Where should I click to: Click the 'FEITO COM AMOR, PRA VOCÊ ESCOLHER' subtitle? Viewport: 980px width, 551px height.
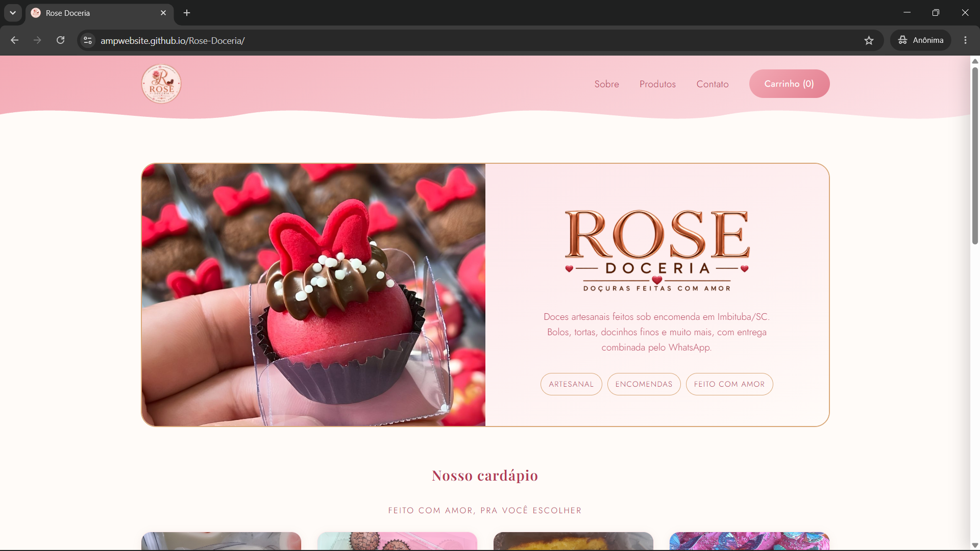pos(485,510)
